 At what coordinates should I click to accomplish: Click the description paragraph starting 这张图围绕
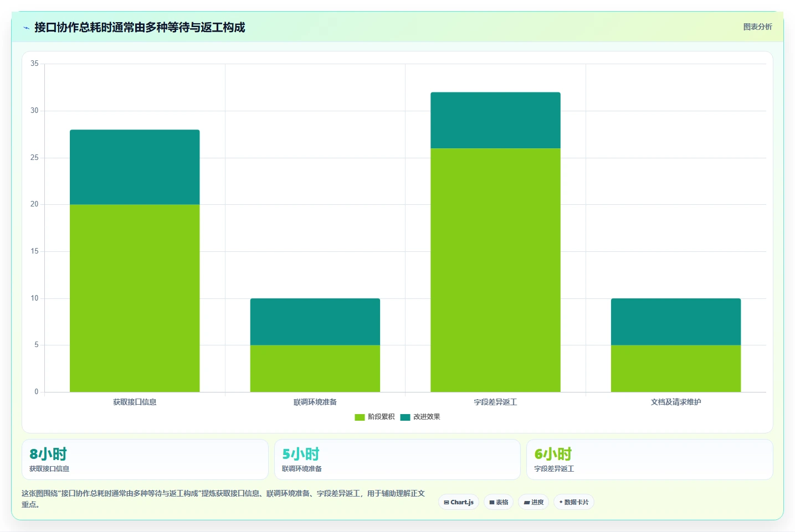coord(223,499)
